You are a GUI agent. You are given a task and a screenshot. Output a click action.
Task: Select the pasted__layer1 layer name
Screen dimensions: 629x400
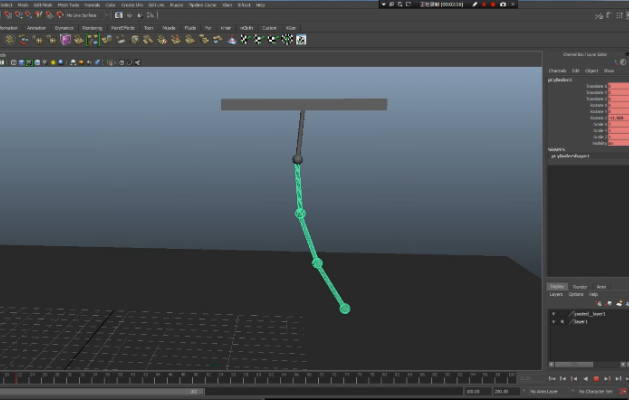[x=590, y=314]
